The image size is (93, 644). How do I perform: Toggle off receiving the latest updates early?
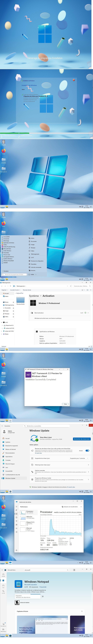click(87, 451)
